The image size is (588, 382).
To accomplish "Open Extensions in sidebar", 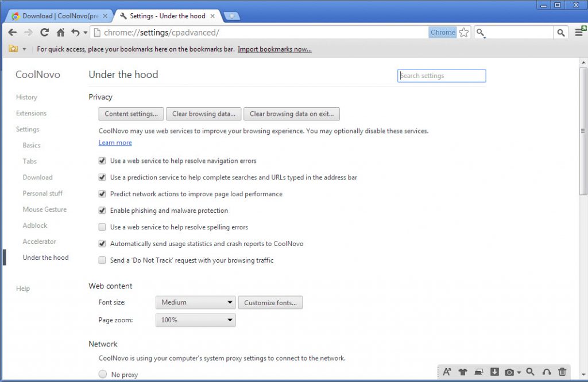I will pos(31,113).
